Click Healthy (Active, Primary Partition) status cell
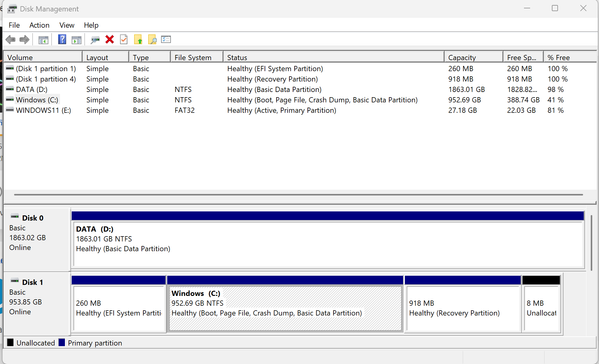This screenshot has width=599, height=364. pyautogui.click(x=282, y=110)
